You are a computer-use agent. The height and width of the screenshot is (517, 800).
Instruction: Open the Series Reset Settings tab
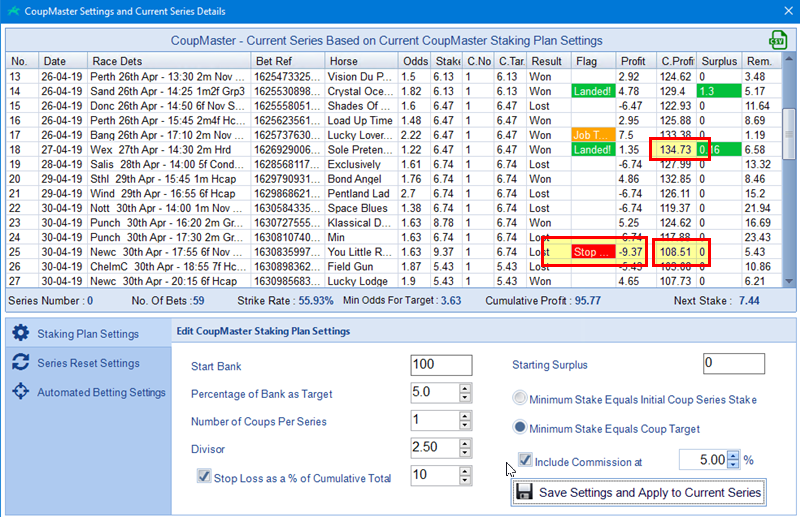[89, 363]
